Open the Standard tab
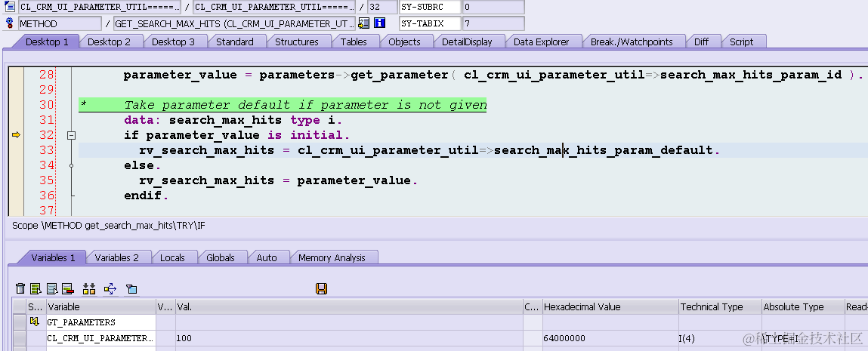868x351 pixels. (x=235, y=42)
